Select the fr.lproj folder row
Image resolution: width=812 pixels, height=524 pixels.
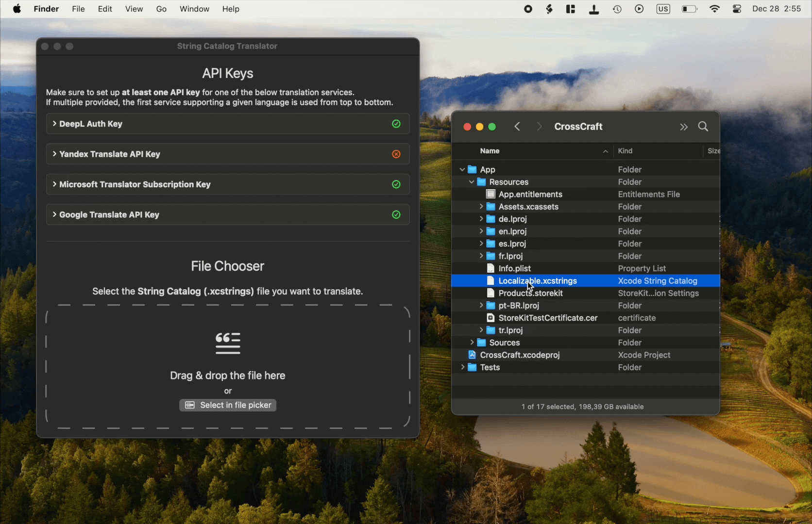coord(586,256)
